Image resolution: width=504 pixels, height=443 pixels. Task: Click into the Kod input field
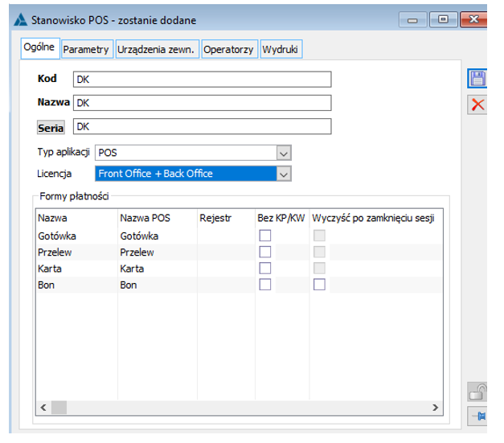[203, 80]
